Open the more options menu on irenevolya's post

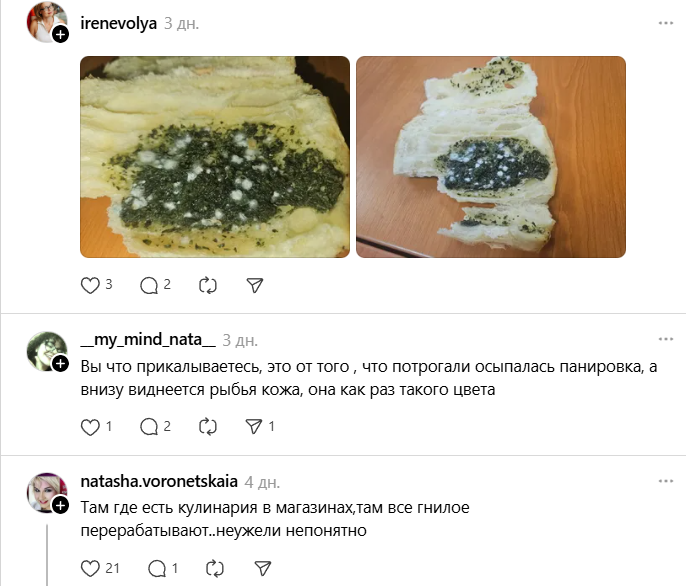[x=665, y=23]
